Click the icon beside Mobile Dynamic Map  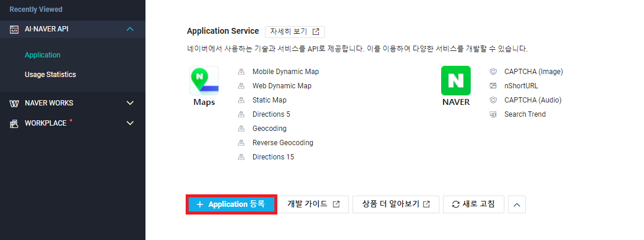click(x=241, y=72)
